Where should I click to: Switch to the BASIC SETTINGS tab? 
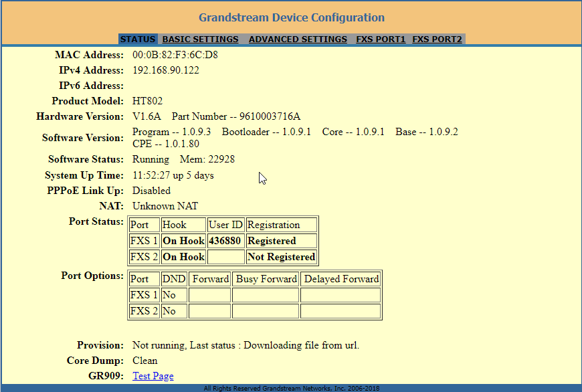(x=201, y=39)
